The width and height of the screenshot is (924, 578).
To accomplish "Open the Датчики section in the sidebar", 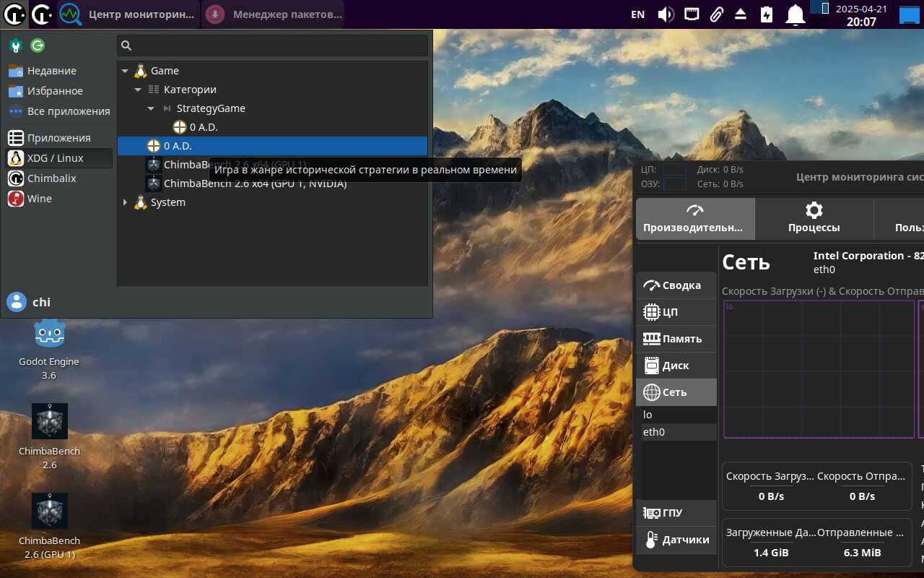I will coord(676,540).
